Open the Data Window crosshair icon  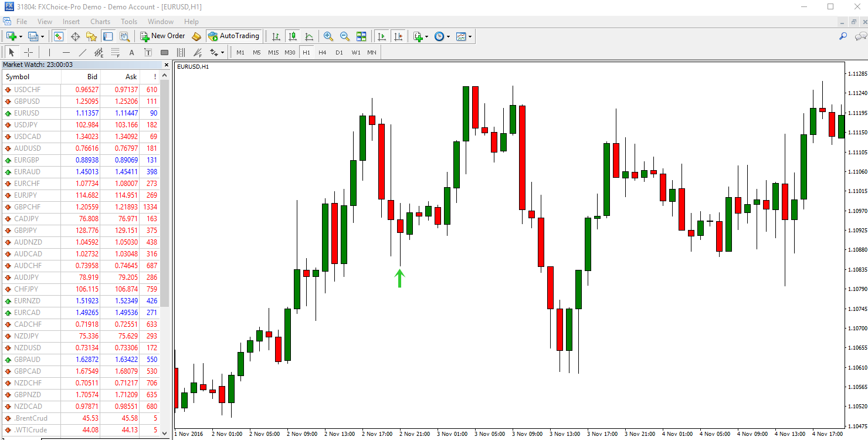tap(75, 36)
